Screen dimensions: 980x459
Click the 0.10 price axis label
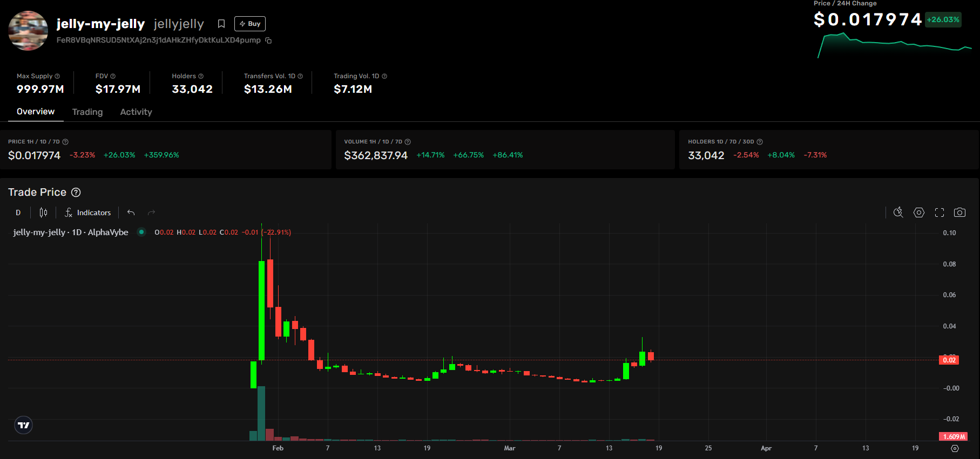point(949,233)
